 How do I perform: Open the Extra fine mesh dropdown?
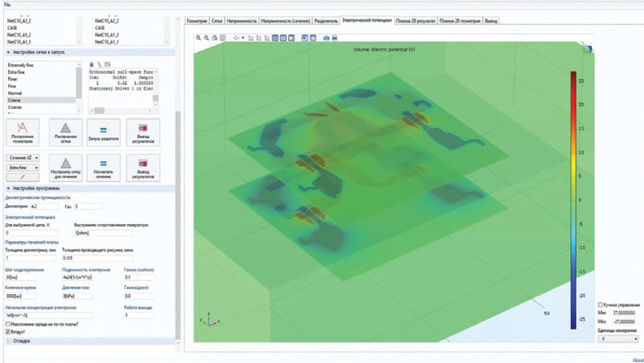click(23, 167)
